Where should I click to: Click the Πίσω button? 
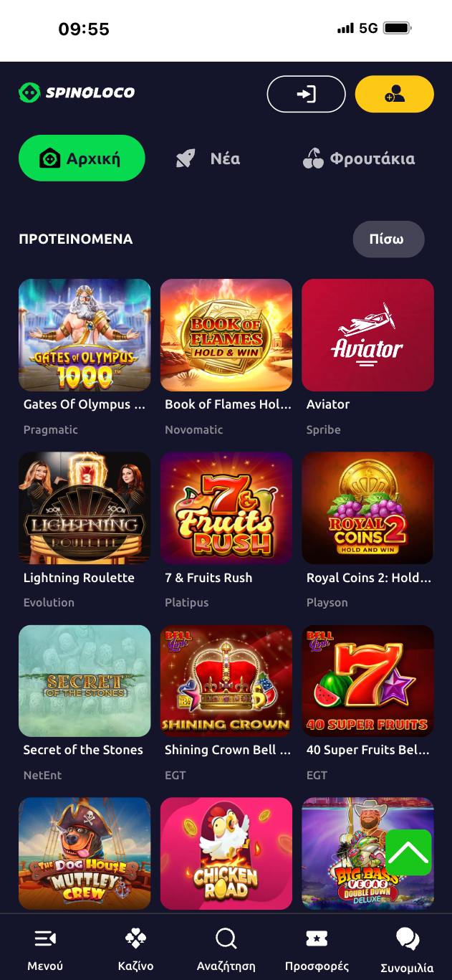(x=388, y=239)
